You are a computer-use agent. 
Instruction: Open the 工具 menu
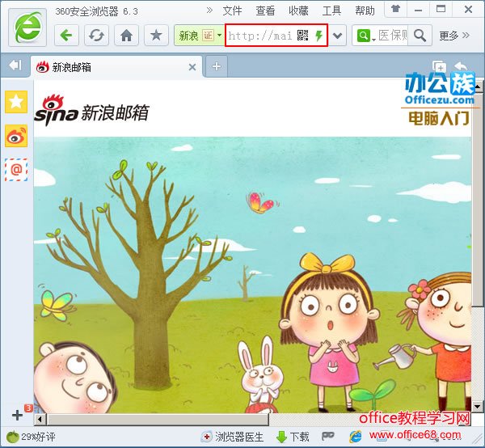pyautogui.click(x=331, y=11)
